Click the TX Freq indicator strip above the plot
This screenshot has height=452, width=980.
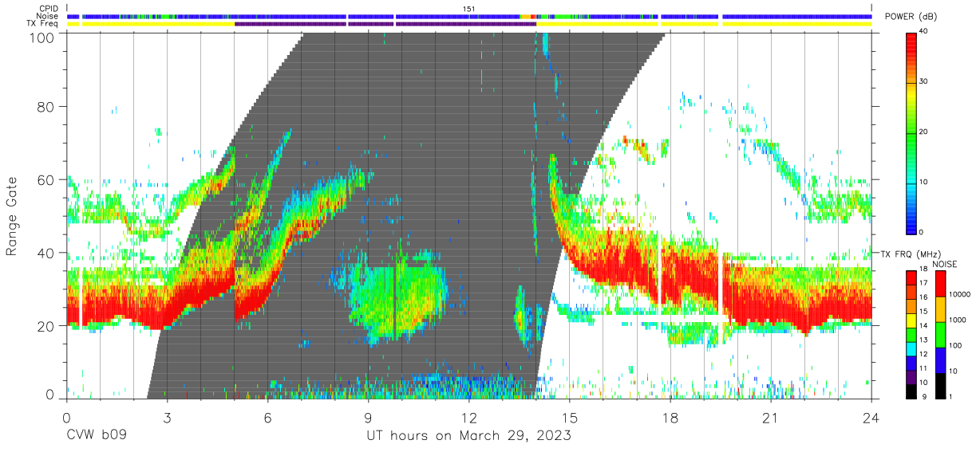click(x=469, y=24)
